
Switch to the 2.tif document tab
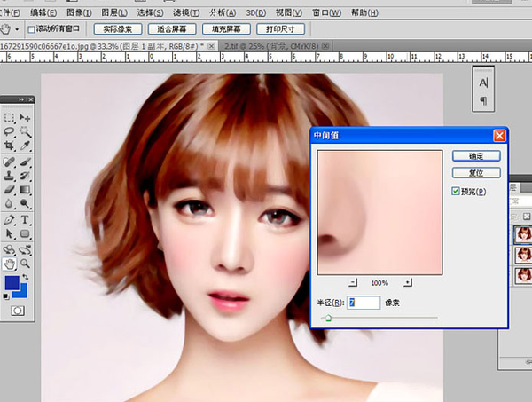pos(263,43)
